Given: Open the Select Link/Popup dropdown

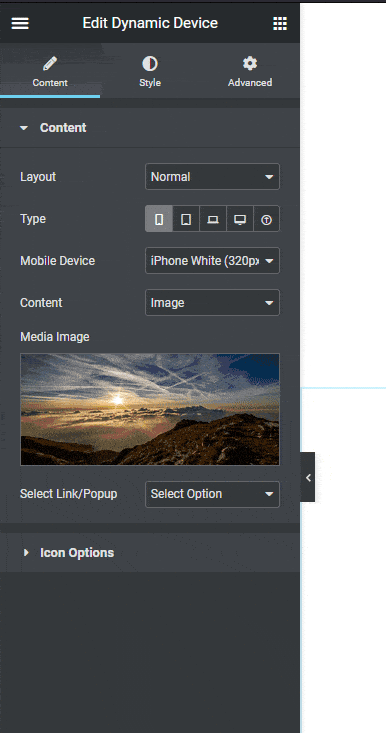Looking at the screenshot, I should pyautogui.click(x=213, y=494).
